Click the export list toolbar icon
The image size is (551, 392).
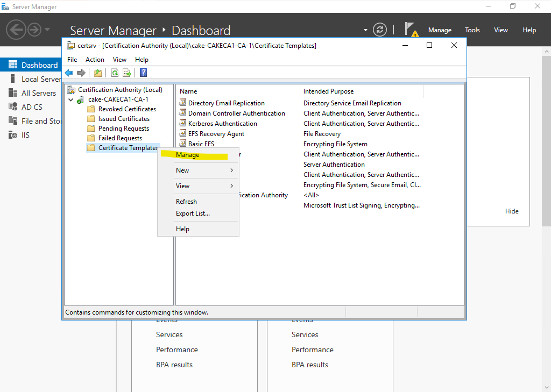[x=127, y=73]
